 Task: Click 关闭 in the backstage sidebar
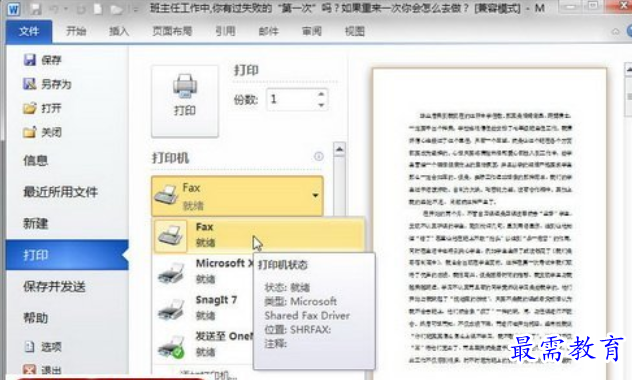(x=42, y=132)
